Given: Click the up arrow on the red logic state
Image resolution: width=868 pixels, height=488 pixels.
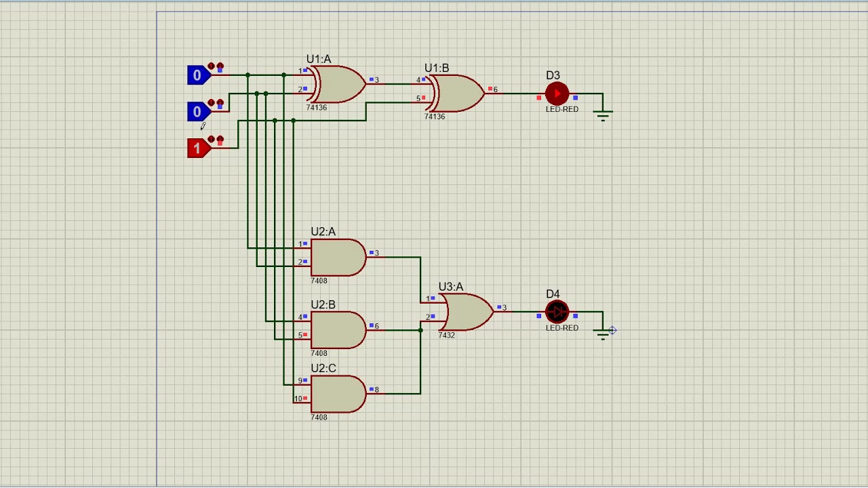Looking at the screenshot, I should click(x=212, y=140).
